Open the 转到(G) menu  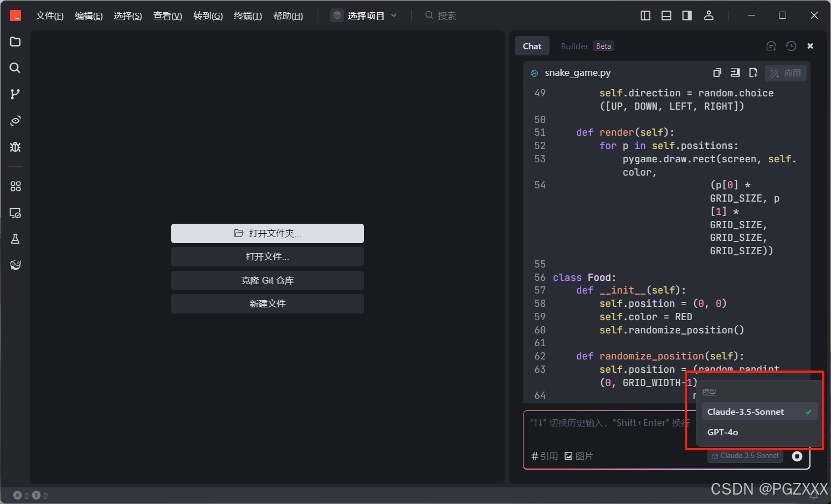coord(208,16)
